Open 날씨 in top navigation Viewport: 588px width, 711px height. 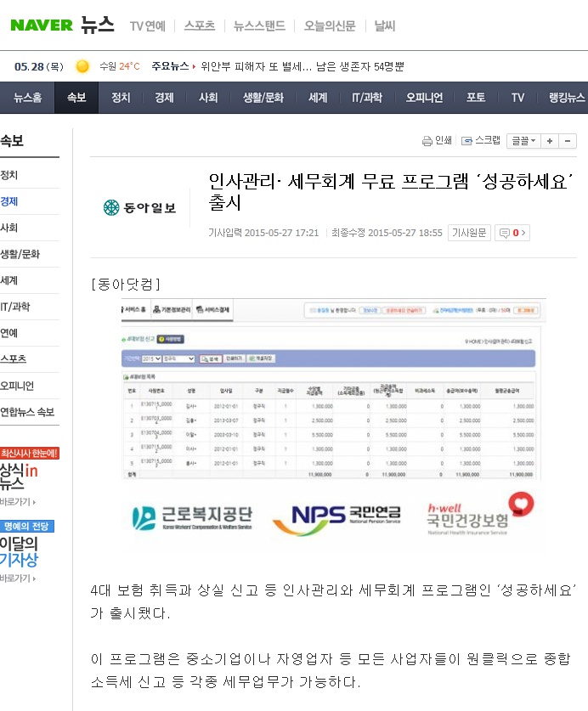tap(385, 25)
